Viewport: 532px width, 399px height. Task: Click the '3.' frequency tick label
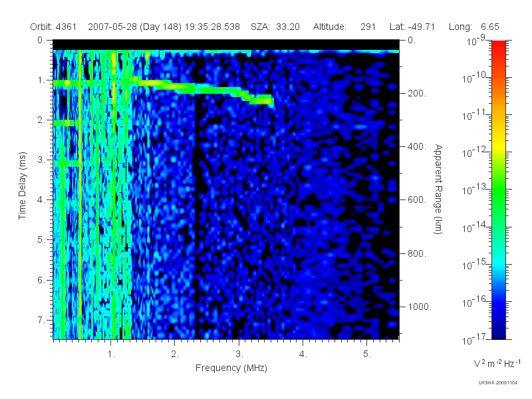239,354
